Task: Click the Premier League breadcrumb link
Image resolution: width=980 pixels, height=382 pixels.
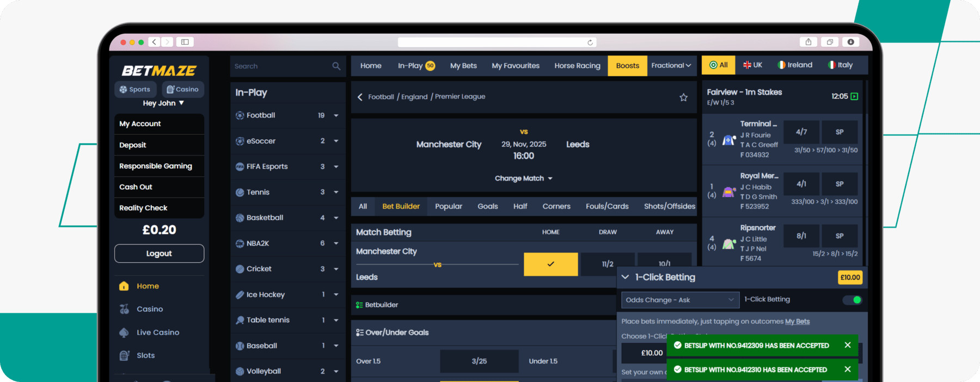Action: pos(460,97)
